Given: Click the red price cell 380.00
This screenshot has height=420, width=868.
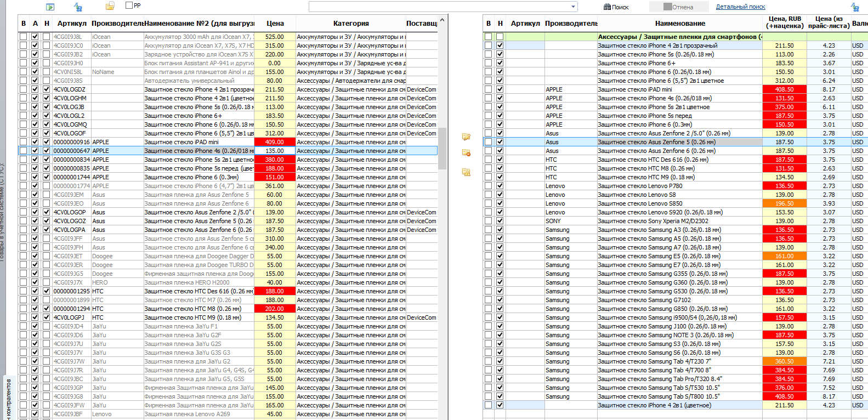Looking at the screenshot, I should point(275,160).
